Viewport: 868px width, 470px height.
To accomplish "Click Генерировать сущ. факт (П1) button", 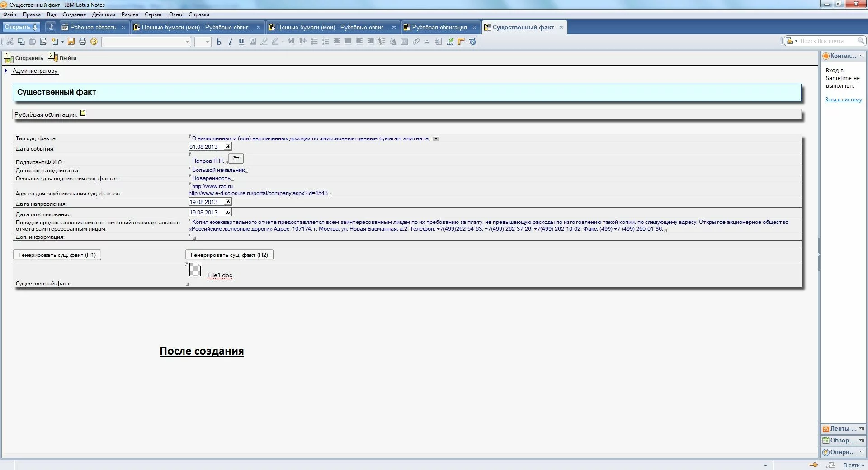I will click(57, 255).
